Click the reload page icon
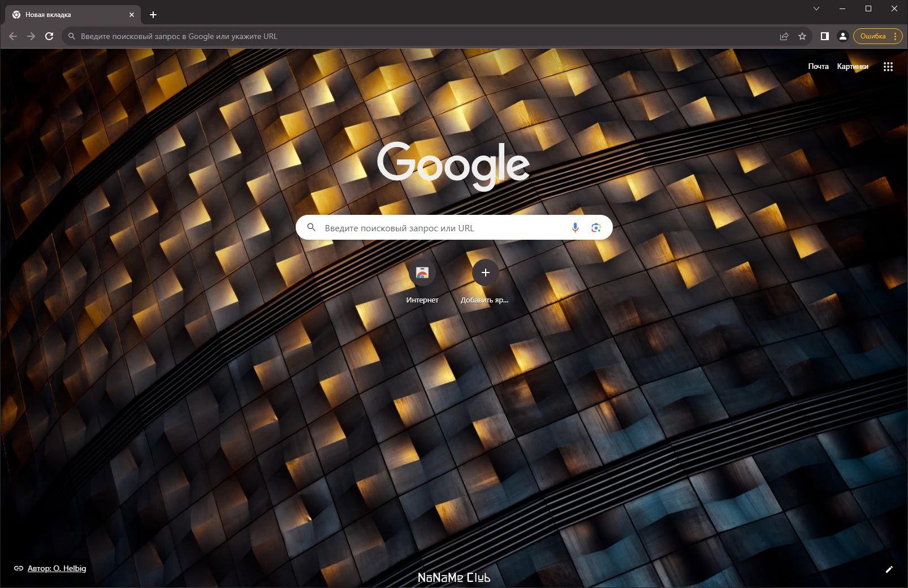 [x=49, y=36]
